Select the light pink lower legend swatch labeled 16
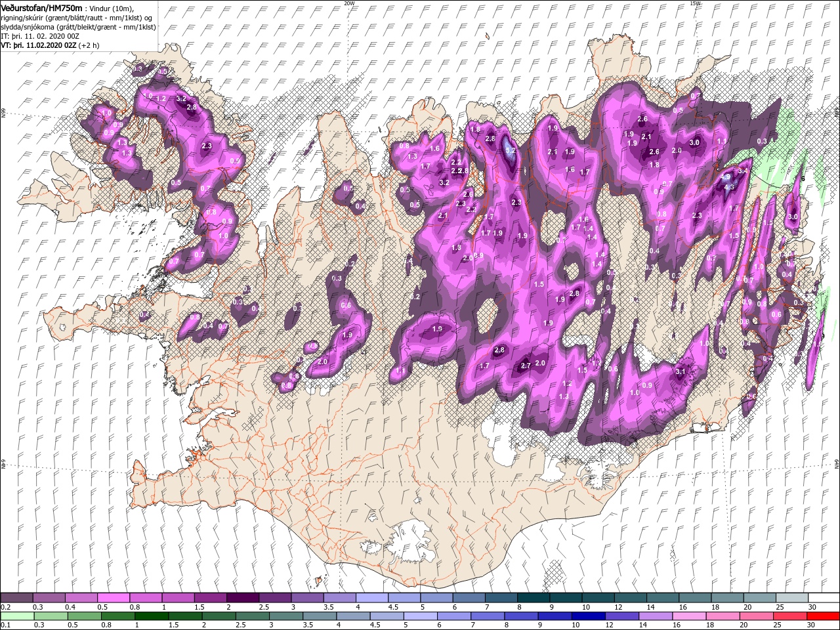This screenshot has width=840, height=630. [689, 616]
